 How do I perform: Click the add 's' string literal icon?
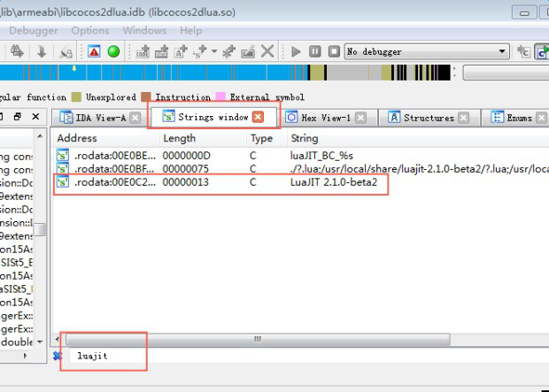click(x=200, y=52)
